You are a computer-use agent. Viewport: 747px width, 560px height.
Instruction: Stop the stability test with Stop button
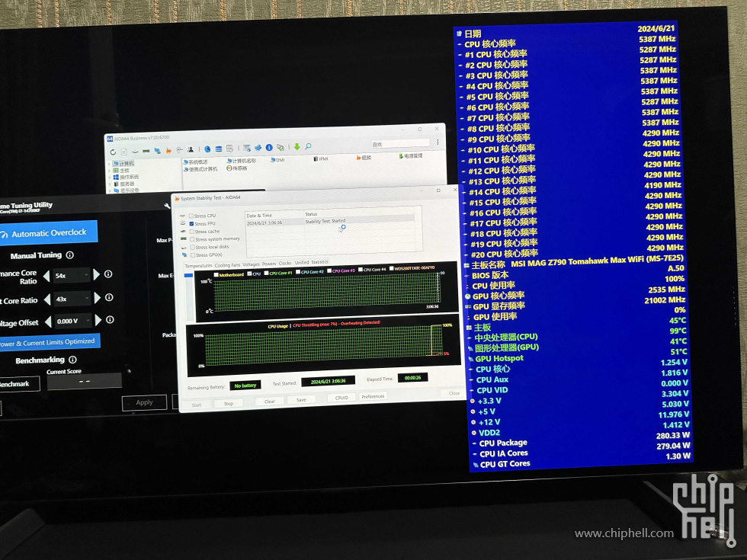(x=229, y=403)
